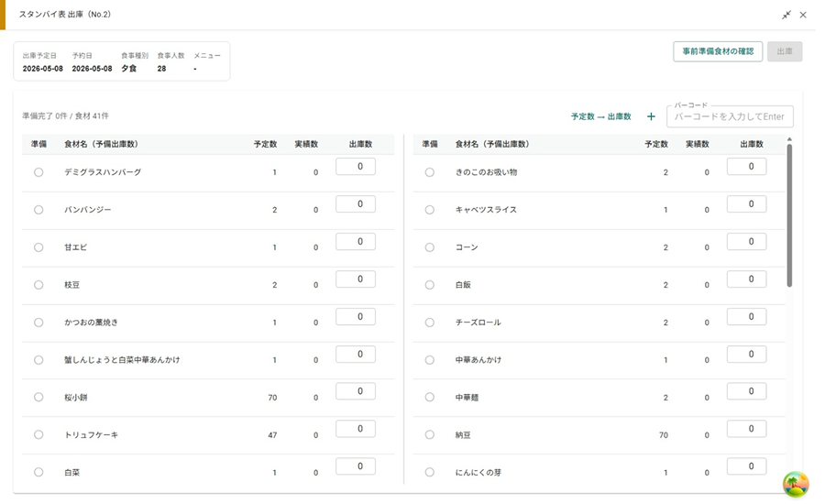Edit 出庫数 field for トリュフケーキ
The height and width of the screenshot is (504, 825).
(x=356, y=429)
